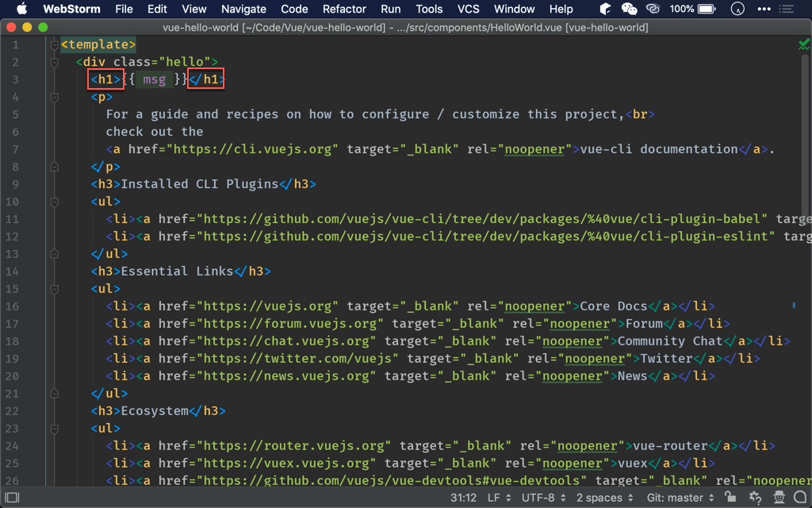Collapse the template block at line 1
Screen dimensions: 812x508
tap(55, 45)
